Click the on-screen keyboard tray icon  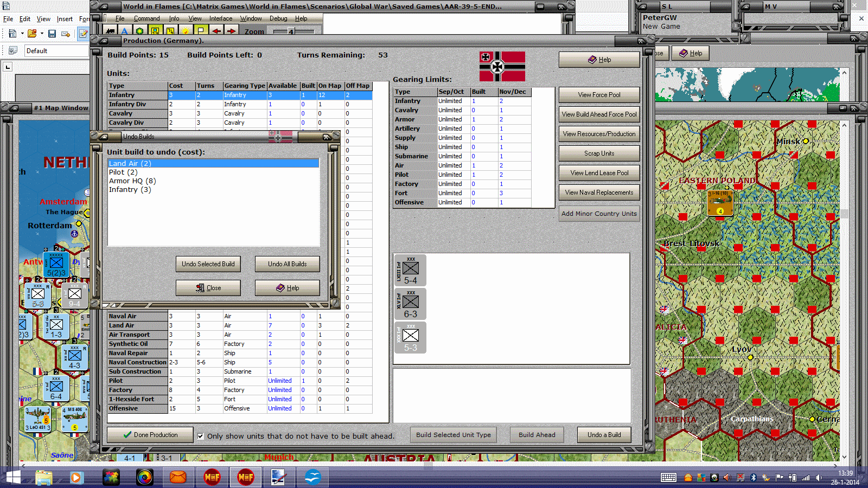pos(668,478)
